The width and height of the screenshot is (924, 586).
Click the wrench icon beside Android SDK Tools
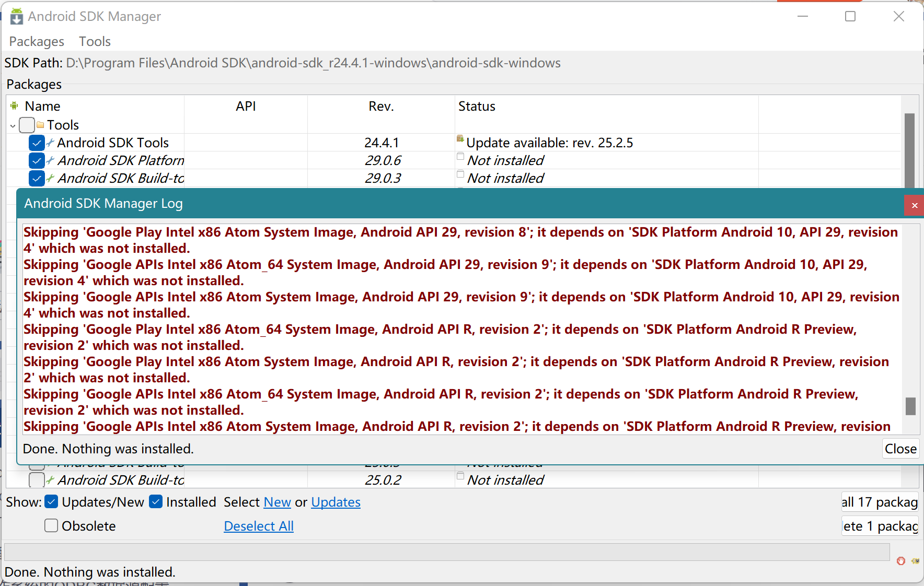[51, 142]
